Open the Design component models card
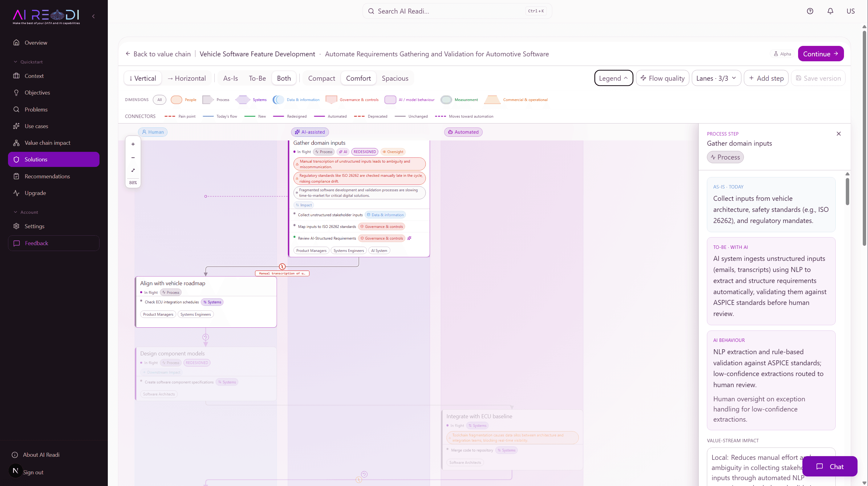This screenshot has height=486, width=868. 206,374
